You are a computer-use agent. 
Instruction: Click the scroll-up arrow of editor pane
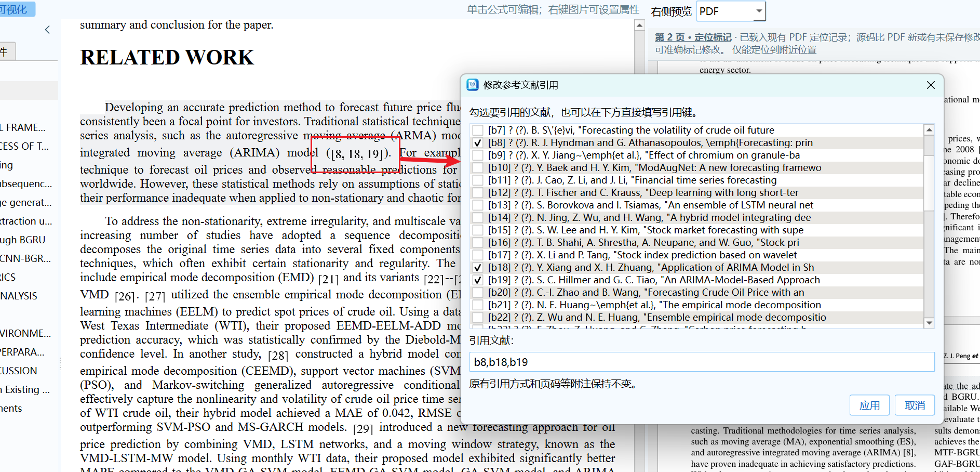tap(640, 25)
